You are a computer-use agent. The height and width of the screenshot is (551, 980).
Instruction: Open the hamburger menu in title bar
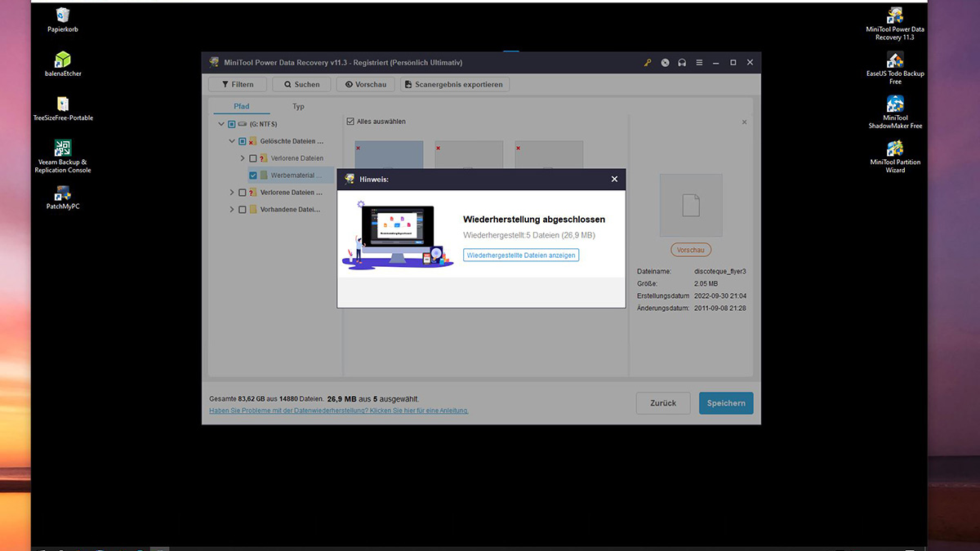pos(699,63)
